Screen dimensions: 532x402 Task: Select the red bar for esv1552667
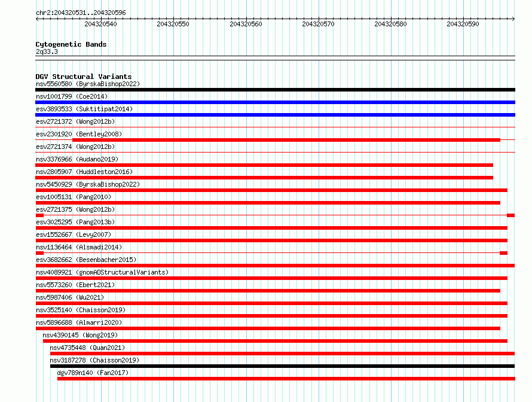coord(271,240)
